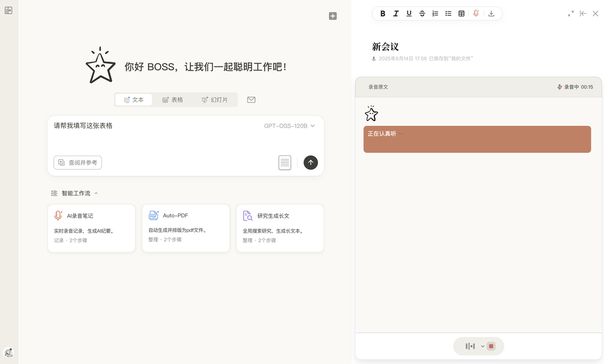The image size is (604, 364).
Task: Click the 查阅并参考 button
Action: 78,162
